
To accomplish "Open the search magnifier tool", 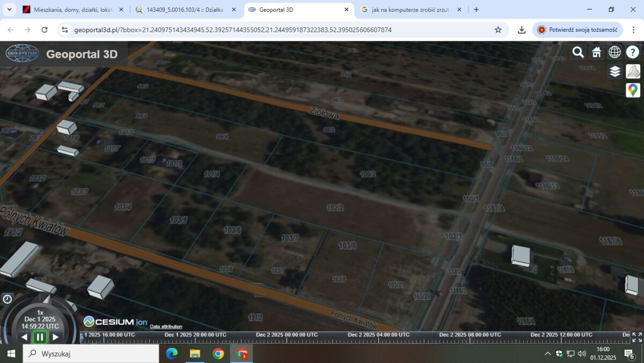I will click(x=578, y=52).
